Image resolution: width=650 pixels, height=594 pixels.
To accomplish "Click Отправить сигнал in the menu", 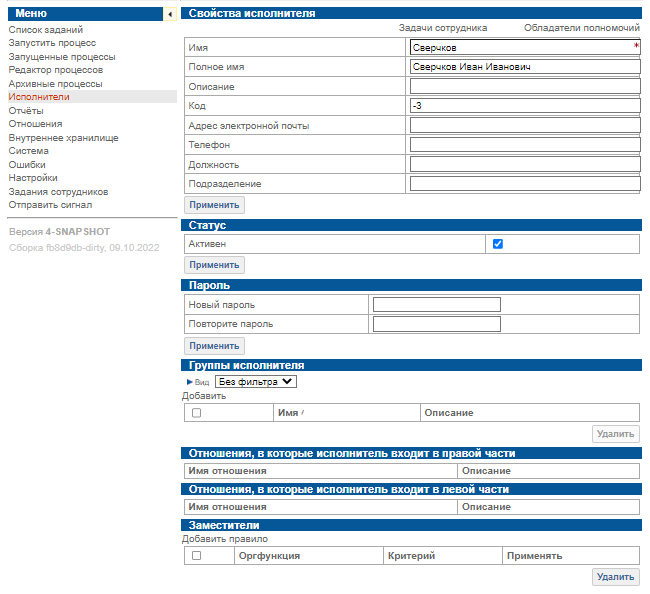I will [50, 205].
